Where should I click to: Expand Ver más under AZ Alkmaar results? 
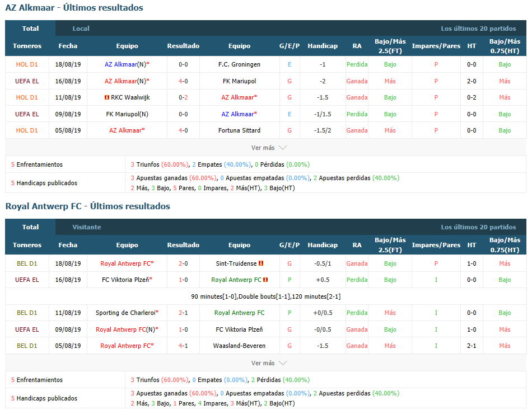[269, 148]
